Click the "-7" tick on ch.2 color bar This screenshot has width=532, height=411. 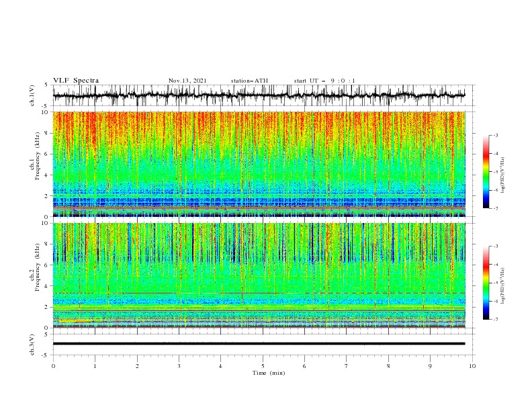pyautogui.click(x=495, y=320)
